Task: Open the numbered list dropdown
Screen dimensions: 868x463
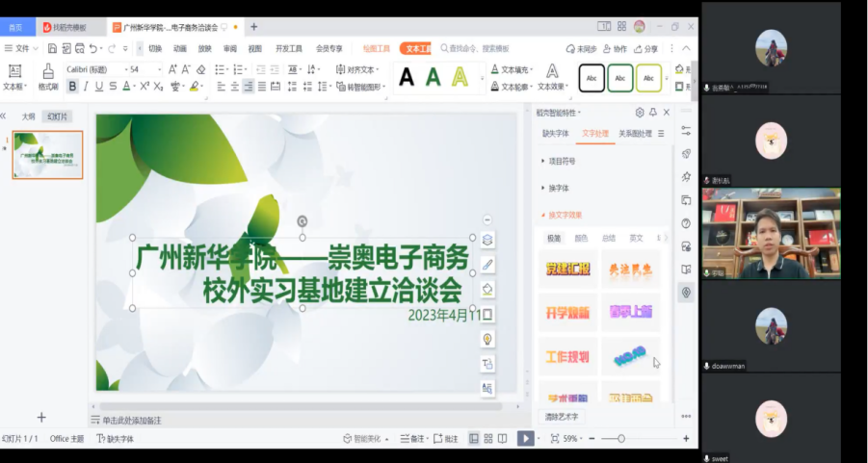Action: (x=246, y=69)
